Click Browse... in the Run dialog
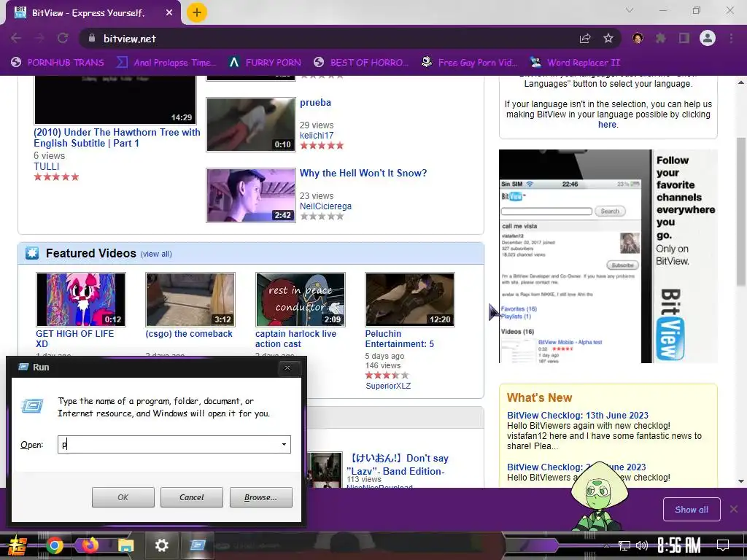Image resolution: width=747 pixels, height=560 pixels. click(260, 497)
